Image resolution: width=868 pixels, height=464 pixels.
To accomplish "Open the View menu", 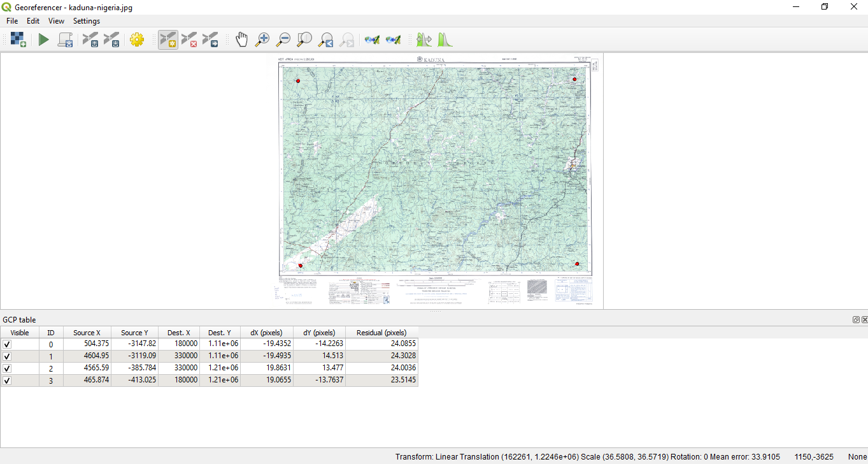I will click(x=56, y=21).
